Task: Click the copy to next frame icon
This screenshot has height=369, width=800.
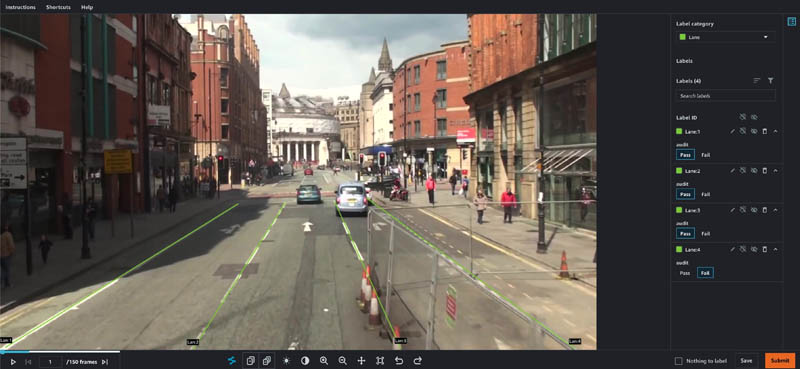Action: (251, 361)
